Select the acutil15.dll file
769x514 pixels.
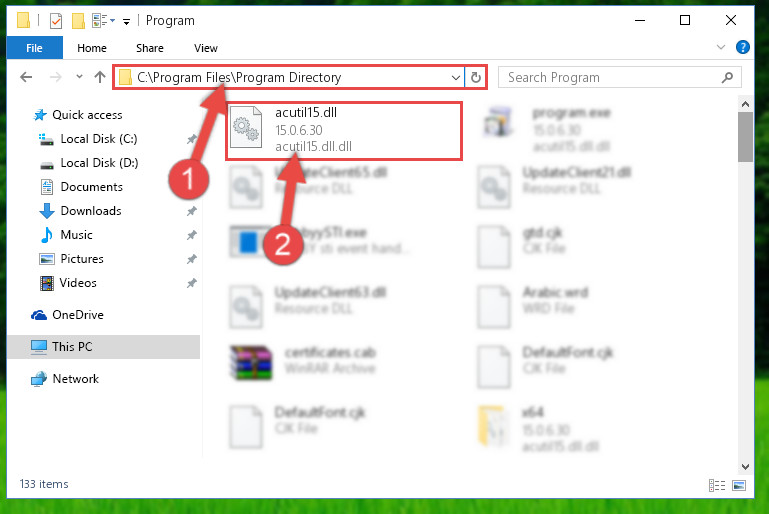(344, 130)
